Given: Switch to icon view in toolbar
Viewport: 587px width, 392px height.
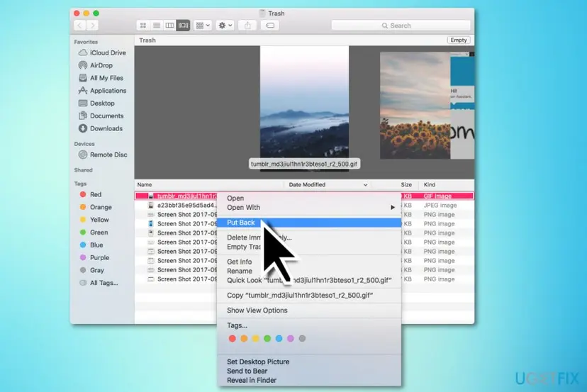Looking at the screenshot, I should [143, 26].
